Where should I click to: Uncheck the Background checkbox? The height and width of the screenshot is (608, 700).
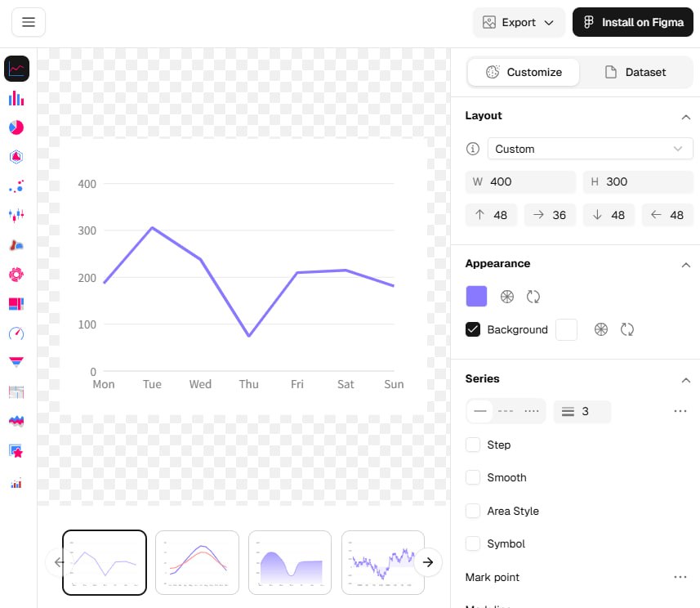click(473, 329)
